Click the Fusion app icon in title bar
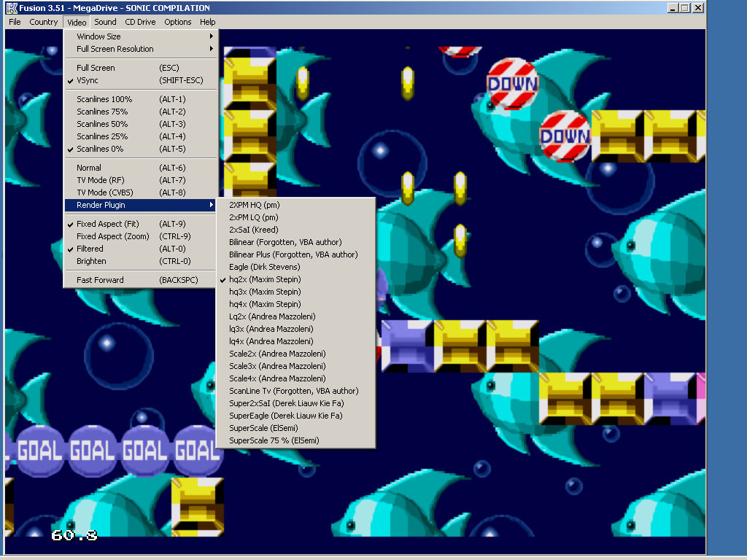Image resolution: width=747 pixels, height=560 pixels. (12, 8)
